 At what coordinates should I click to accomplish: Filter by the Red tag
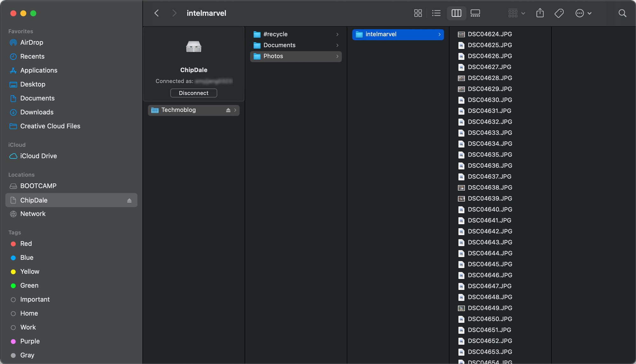(x=26, y=244)
